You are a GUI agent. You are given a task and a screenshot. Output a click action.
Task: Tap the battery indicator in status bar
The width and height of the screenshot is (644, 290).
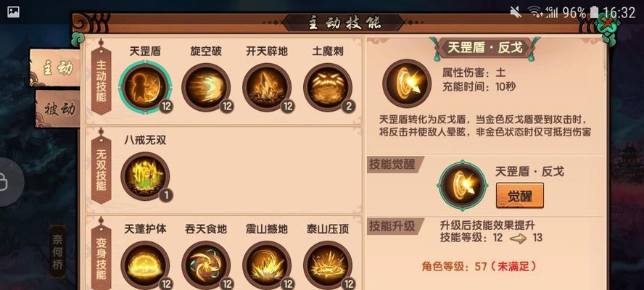click(594, 12)
